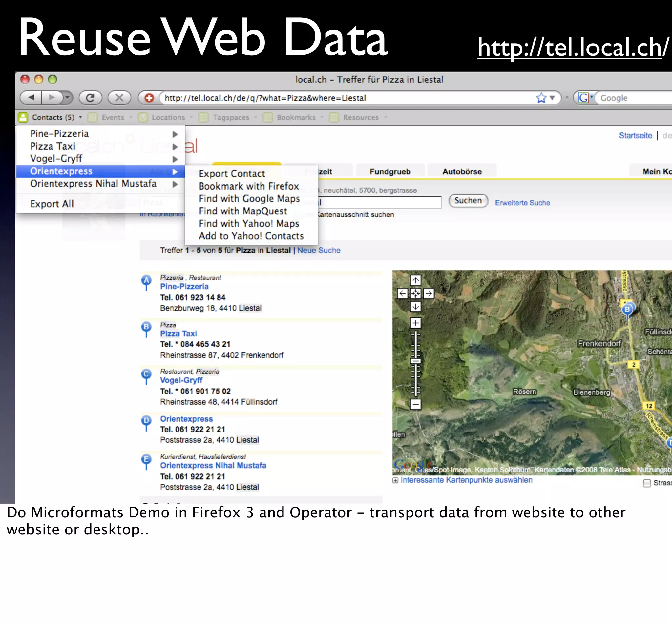
Task: Toggle the Strassen checkbox below map
Action: click(647, 483)
